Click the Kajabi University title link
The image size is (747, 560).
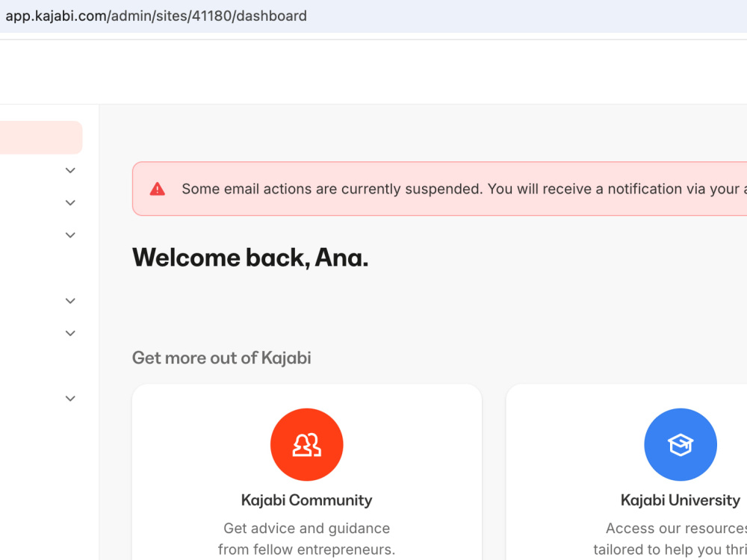[681, 500]
